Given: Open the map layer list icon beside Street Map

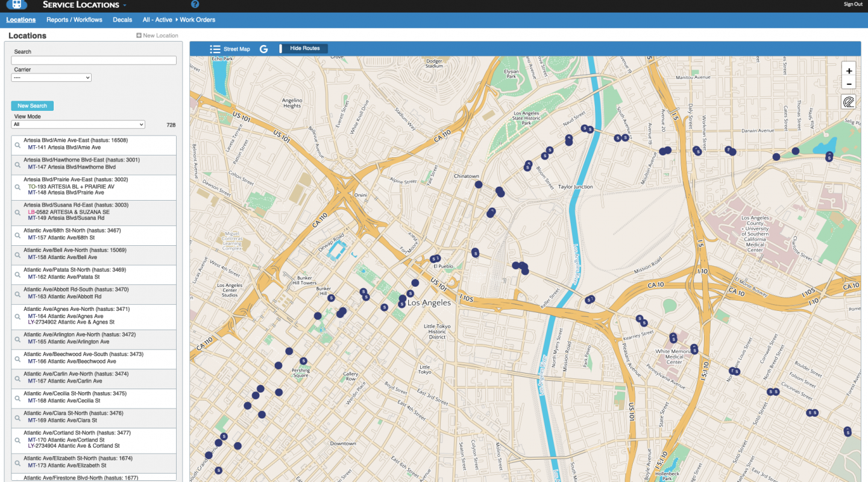Looking at the screenshot, I should 215,49.
